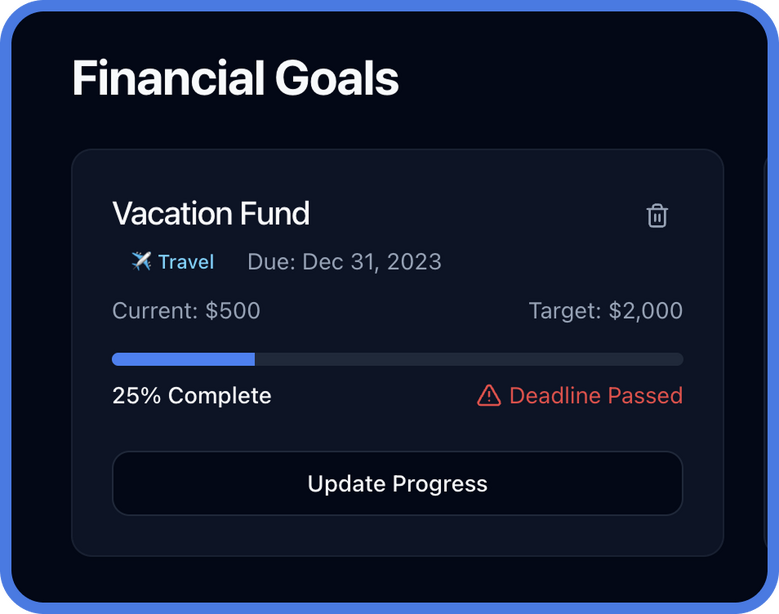Screen dimensions: 779x614
Task: Click the red warning triangle icon
Action: (x=489, y=396)
